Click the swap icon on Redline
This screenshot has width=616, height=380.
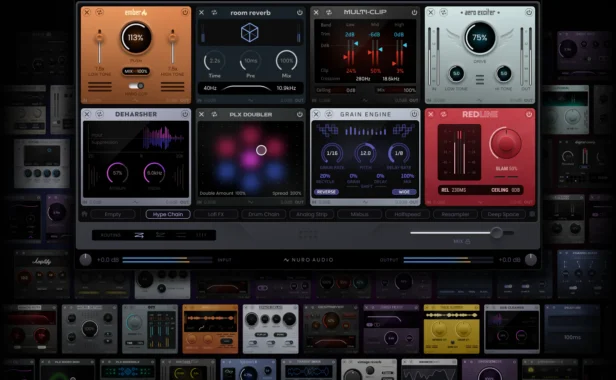444,114
